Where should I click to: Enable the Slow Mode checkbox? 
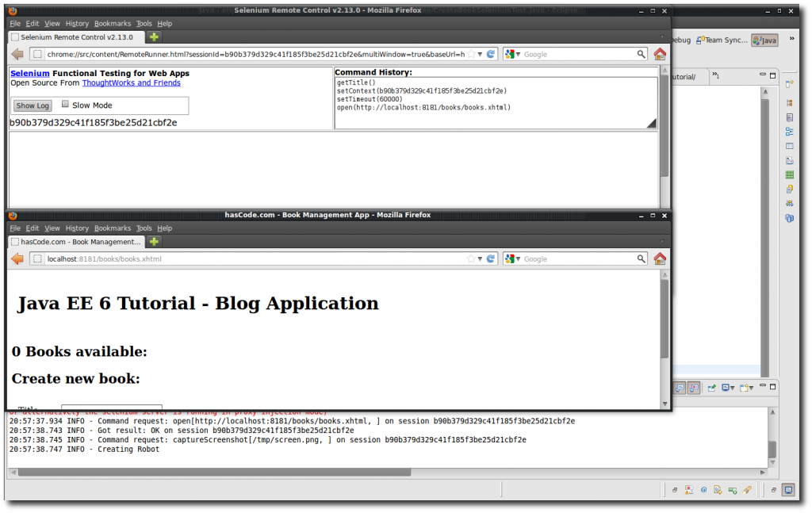click(x=66, y=105)
